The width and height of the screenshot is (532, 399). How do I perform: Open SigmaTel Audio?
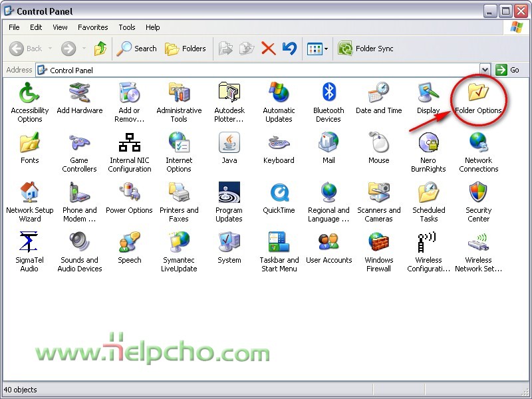pos(29,252)
